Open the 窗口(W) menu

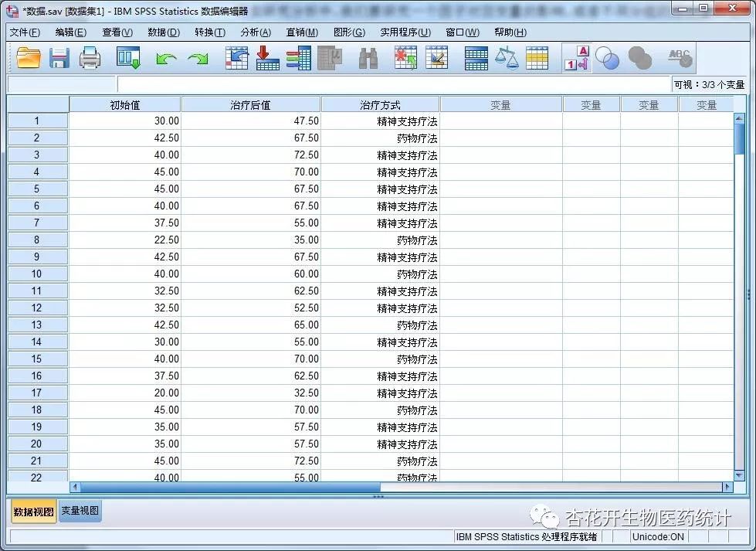click(x=463, y=32)
